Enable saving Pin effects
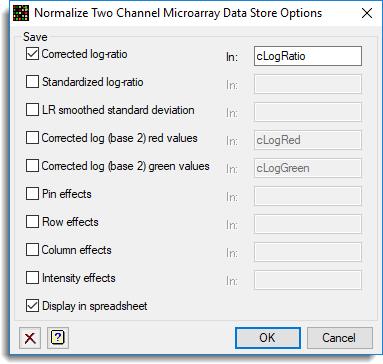Image resolution: width=383 pixels, height=364 pixels. tap(32, 194)
